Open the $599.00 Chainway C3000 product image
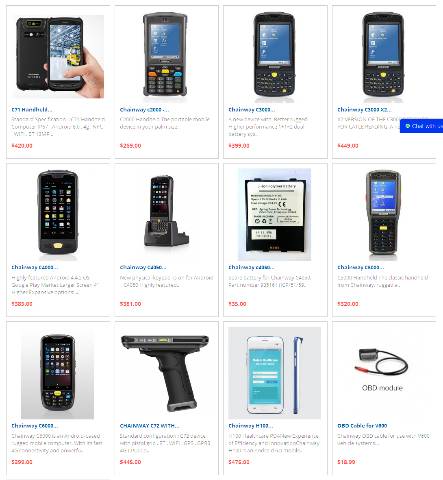 click(274, 56)
